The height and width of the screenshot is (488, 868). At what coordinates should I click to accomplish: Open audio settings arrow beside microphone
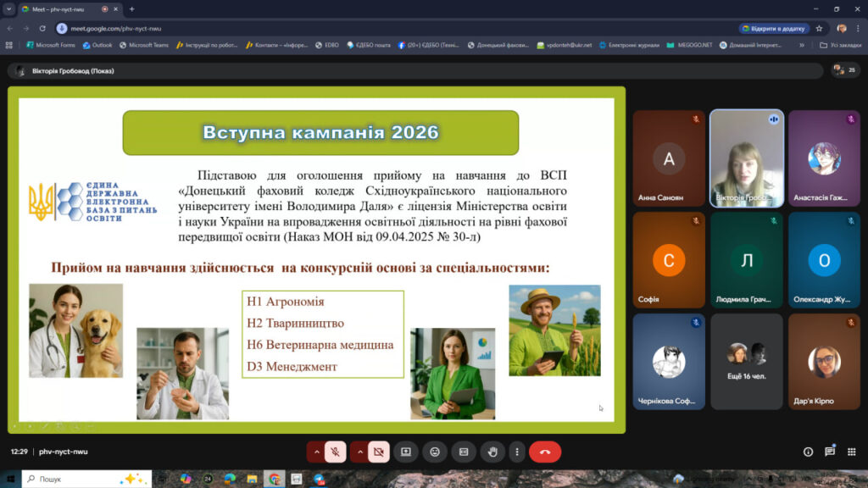click(x=316, y=452)
